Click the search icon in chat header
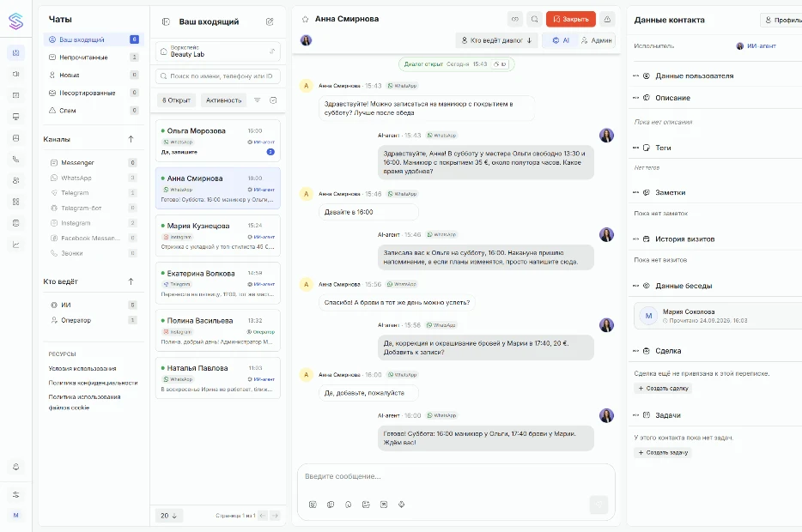802x532 pixels. (x=534, y=19)
